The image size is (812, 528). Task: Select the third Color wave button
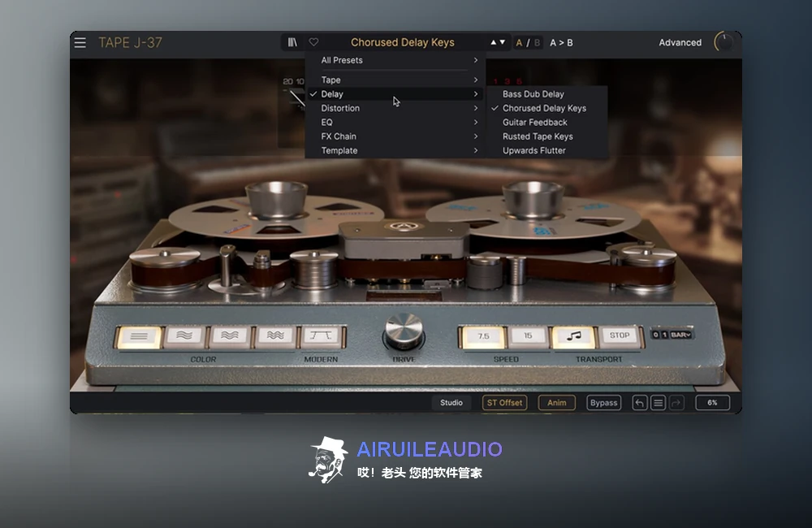[x=230, y=335]
